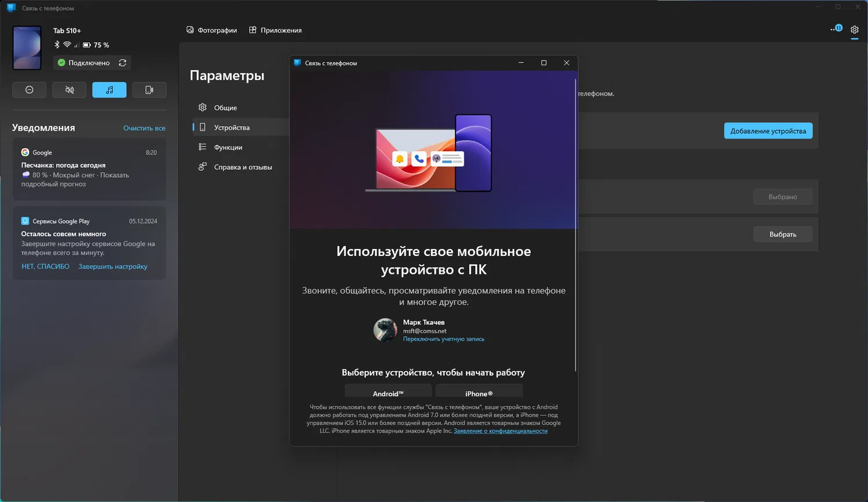Screen dimensions: 868x502
Task: Open the notifications indicator with 13 badge
Action: [x=837, y=28]
